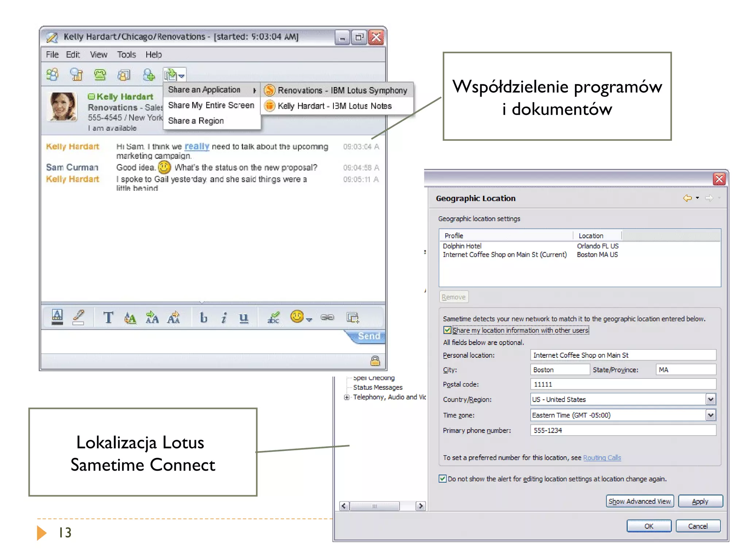
Task: Choose Renovations - IBM Lotus Symphony
Action: coord(337,90)
